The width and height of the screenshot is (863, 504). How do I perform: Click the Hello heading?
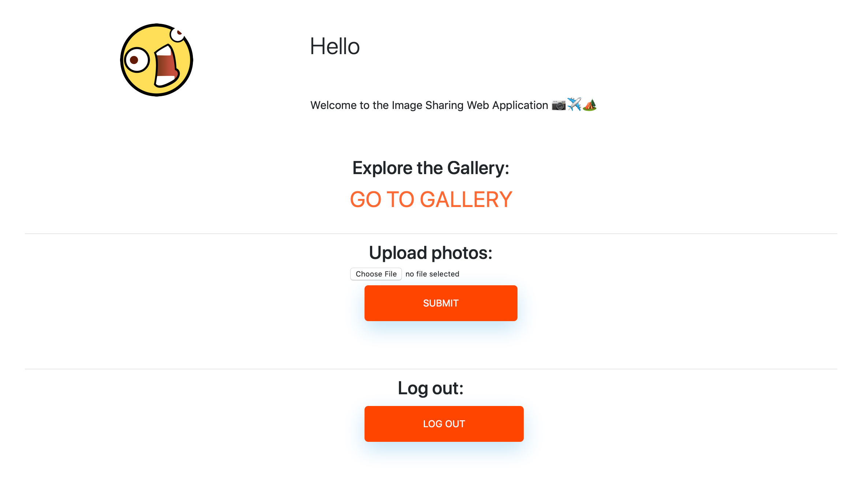(335, 46)
